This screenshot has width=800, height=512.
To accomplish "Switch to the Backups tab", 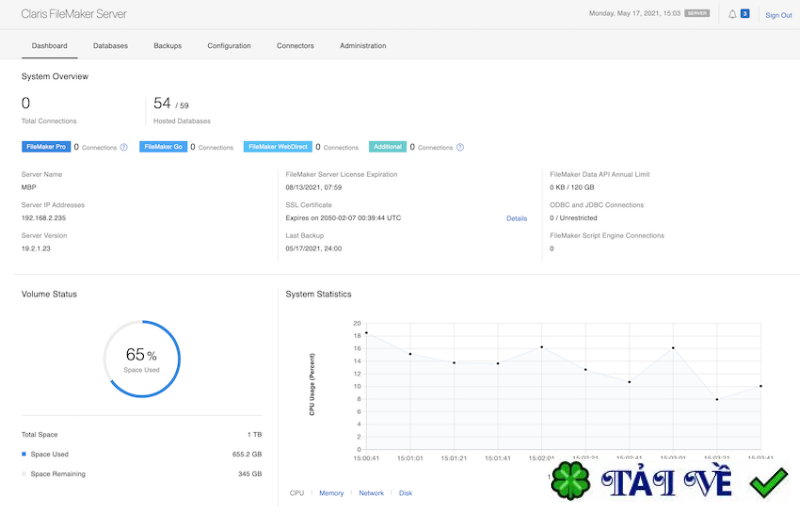I will point(167,46).
